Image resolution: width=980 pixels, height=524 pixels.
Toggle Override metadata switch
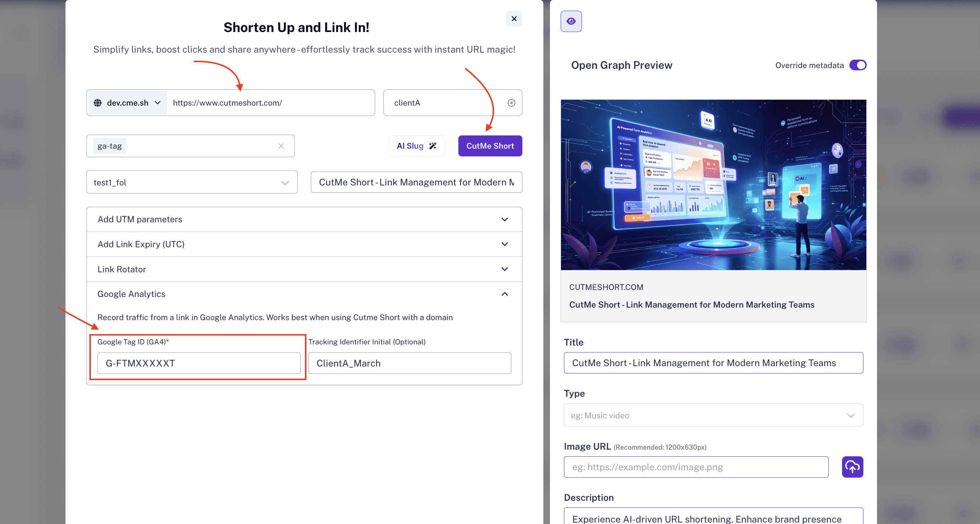pos(857,65)
